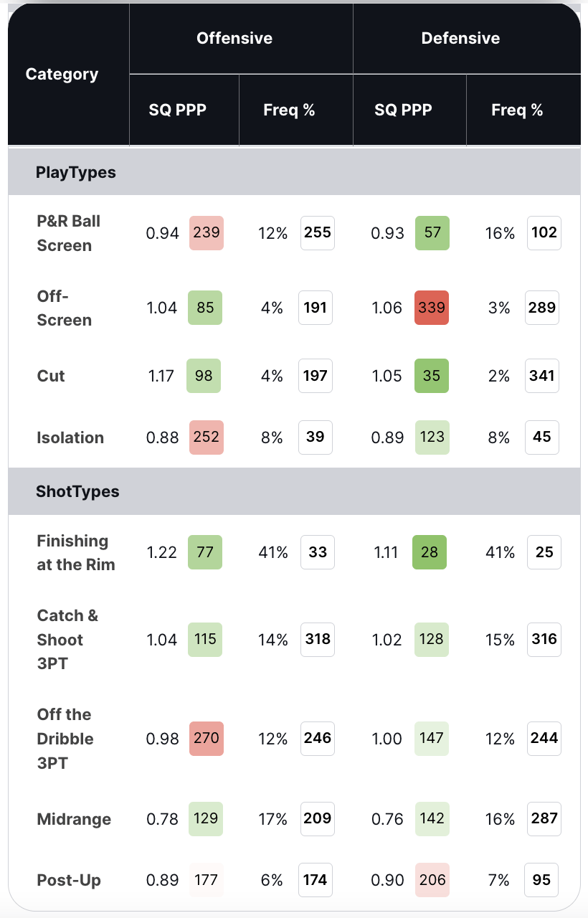Viewport: 588px width, 918px height.
Task: Select the Finishing at the Rim label
Action: (x=75, y=552)
